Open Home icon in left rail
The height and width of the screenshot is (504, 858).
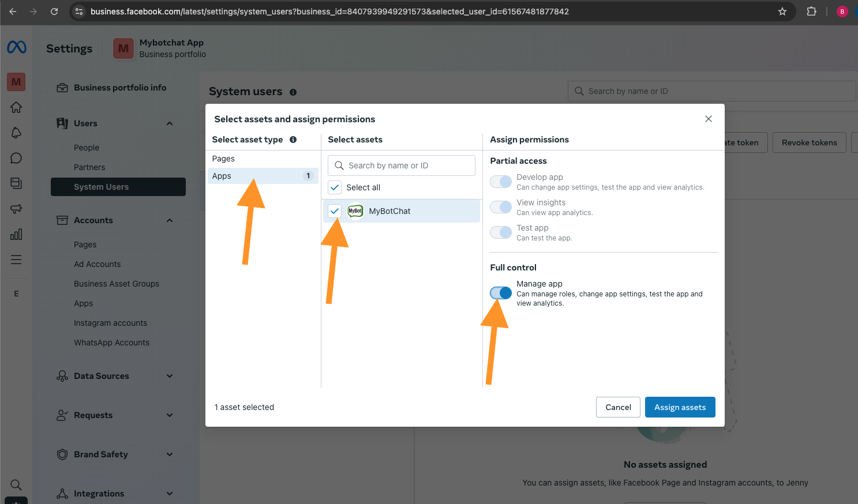tap(16, 107)
